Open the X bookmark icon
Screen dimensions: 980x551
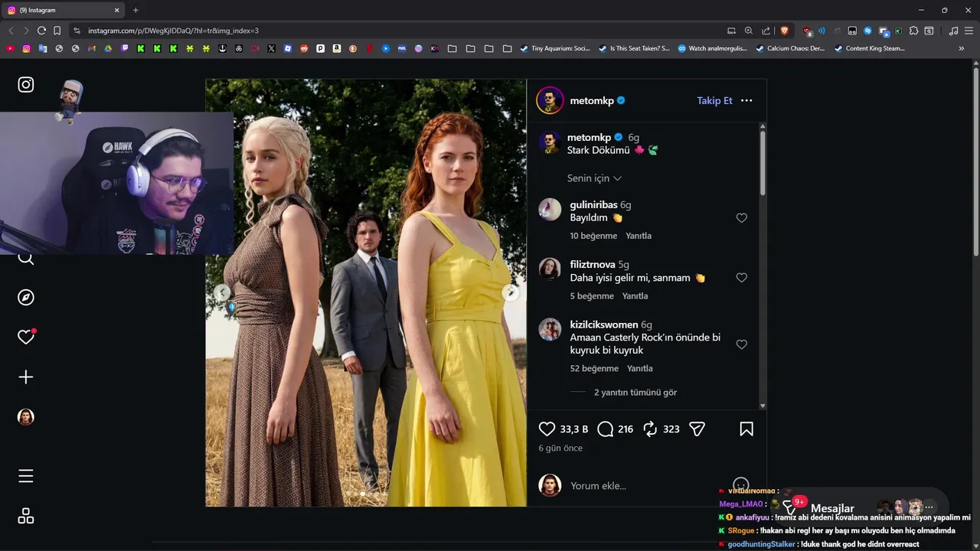pyautogui.click(x=271, y=48)
